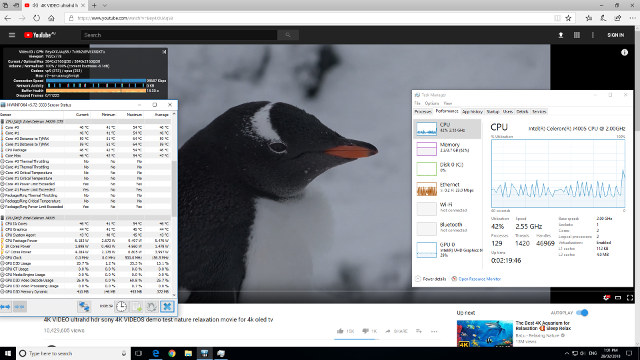The image size is (640, 360).
Task: Click the SIGN IN button
Action: 616,36
